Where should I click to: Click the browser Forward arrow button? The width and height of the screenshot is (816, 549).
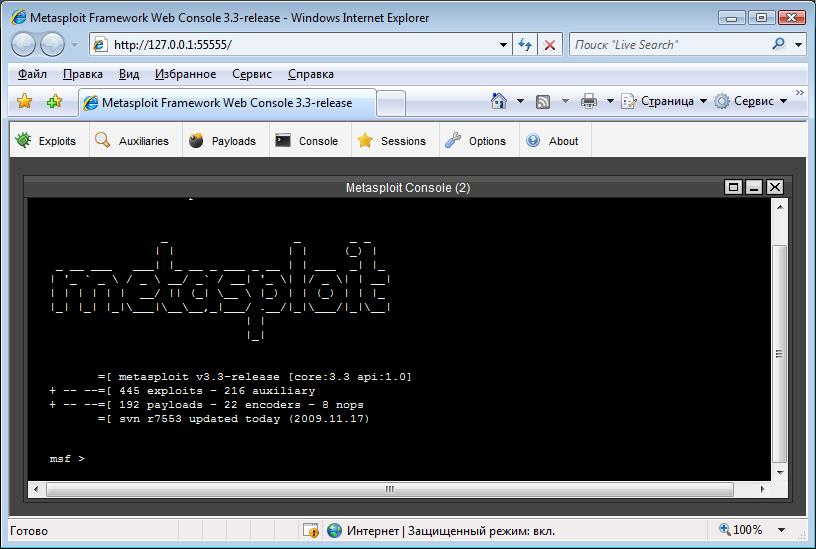pos(52,45)
